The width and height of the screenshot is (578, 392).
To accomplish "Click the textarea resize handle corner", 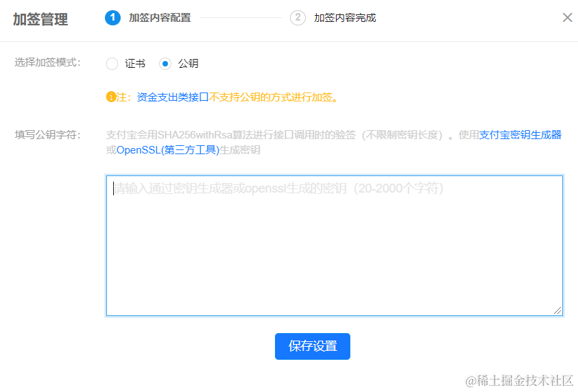I will pos(557,311).
